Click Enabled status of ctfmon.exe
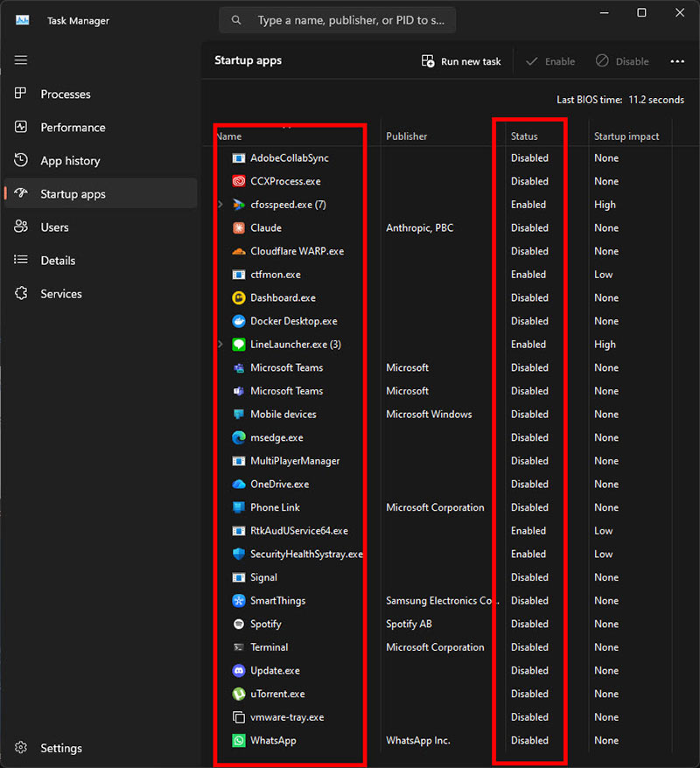The height and width of the screenshot is (768, 700). (528, 275)
